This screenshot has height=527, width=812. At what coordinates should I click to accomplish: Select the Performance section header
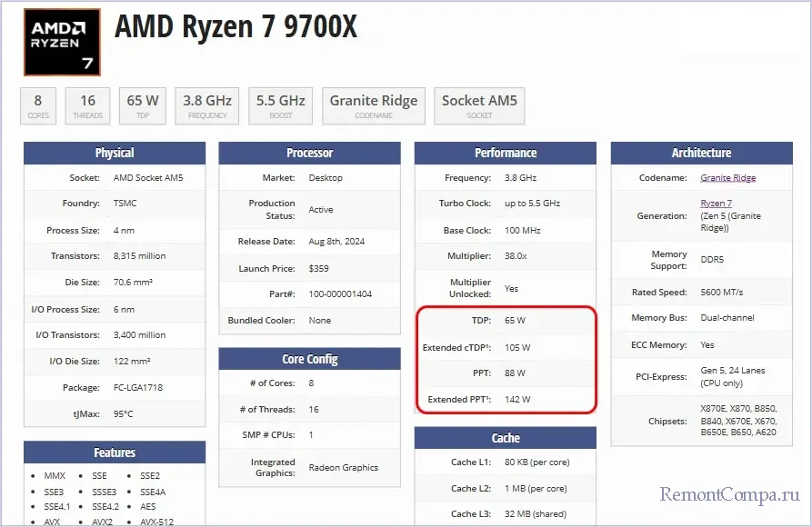[x=506, y=153]
